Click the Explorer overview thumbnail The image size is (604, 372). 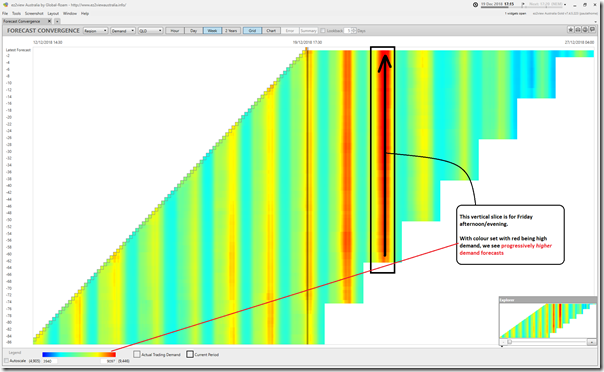548,321
